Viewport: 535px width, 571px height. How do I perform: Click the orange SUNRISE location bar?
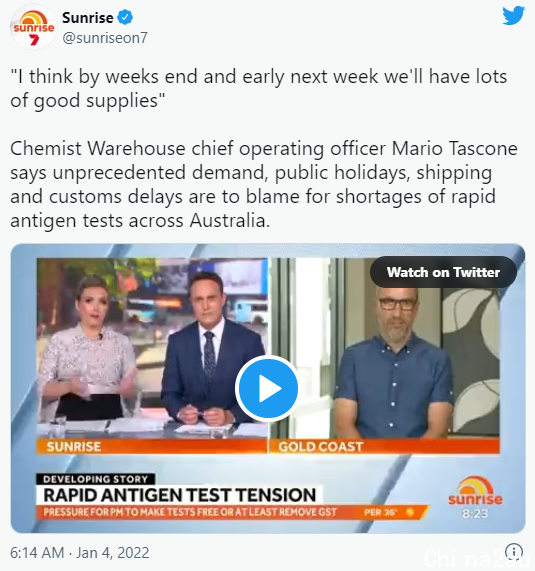[152, 446]
